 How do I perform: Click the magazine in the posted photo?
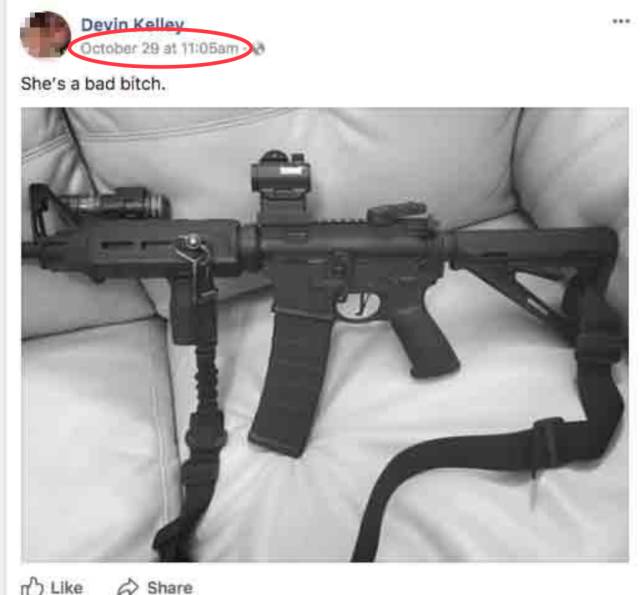point(288,380)
